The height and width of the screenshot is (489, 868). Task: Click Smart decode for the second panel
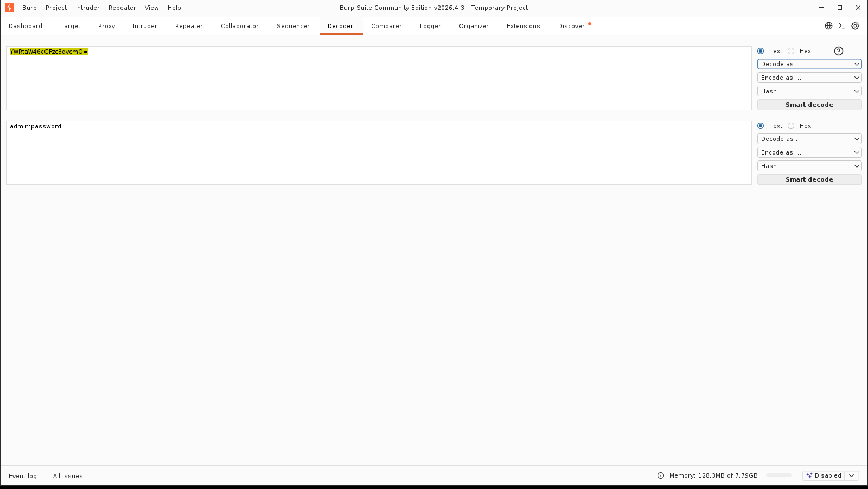click(x=809, y=179)
